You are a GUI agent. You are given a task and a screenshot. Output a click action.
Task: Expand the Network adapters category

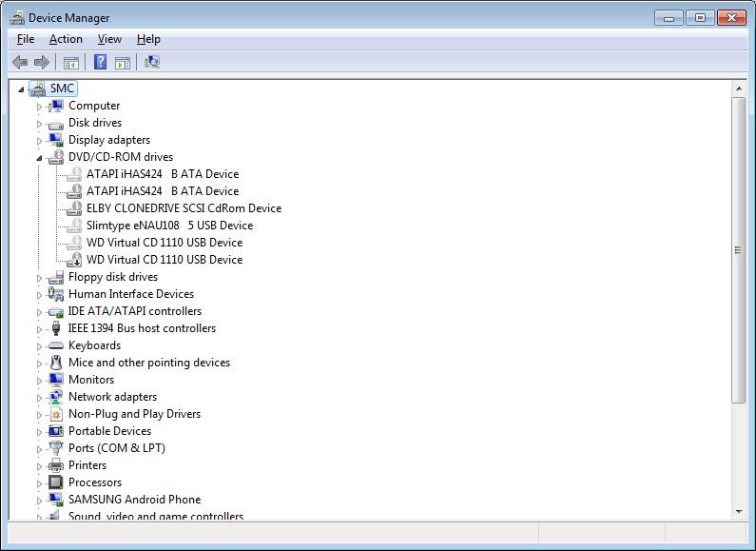coord(40,398)
